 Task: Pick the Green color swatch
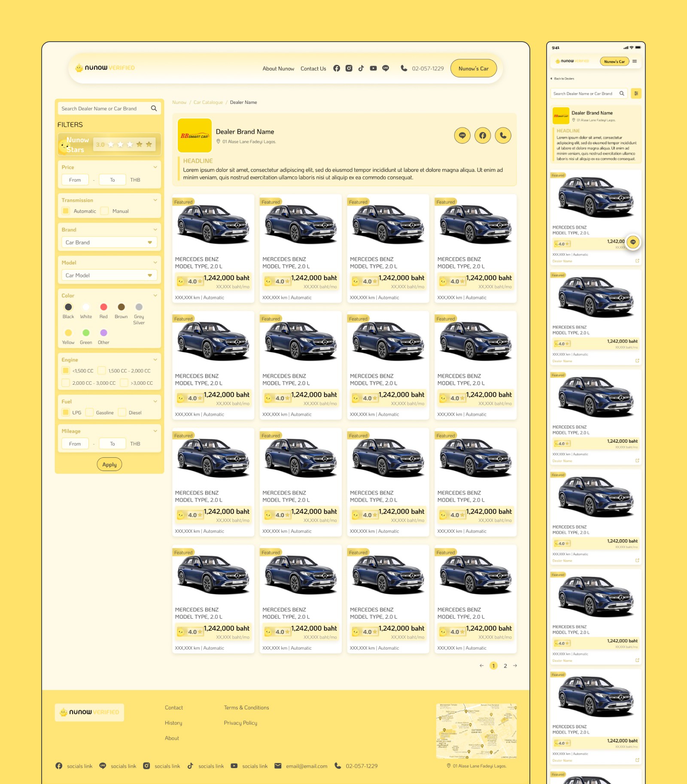(86, 333)
